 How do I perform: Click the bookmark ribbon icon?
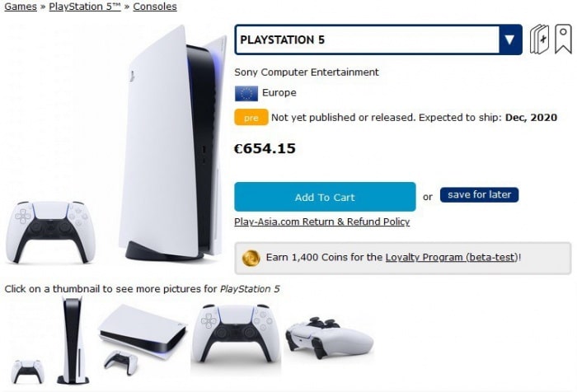coord(563,40)
